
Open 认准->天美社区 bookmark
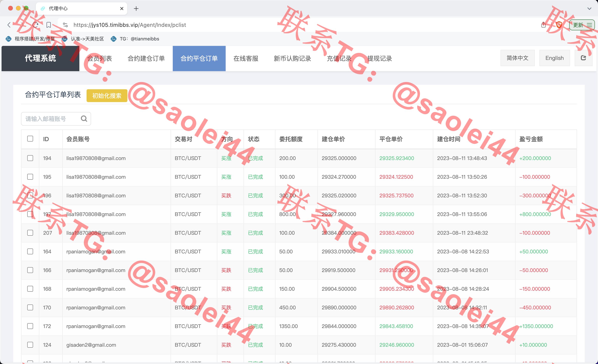83,39
